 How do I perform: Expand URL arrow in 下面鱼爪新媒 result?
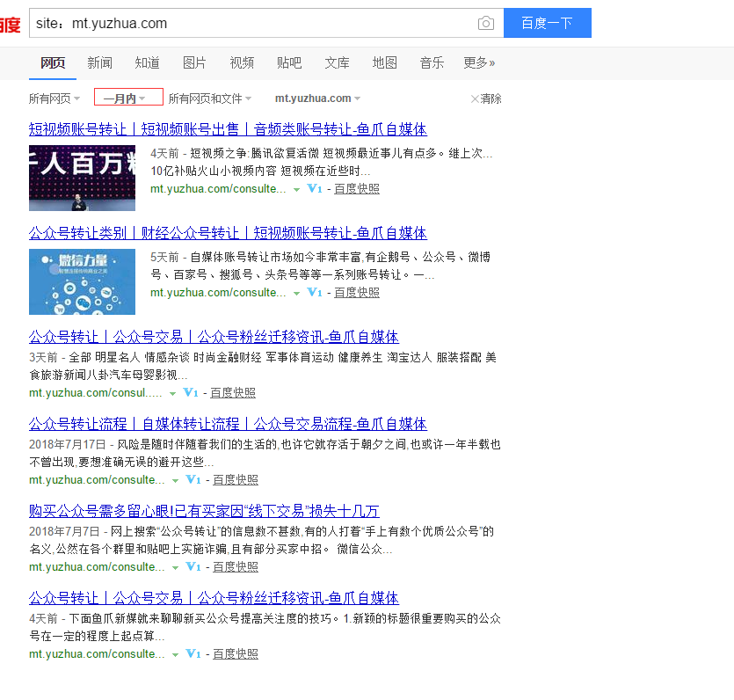pyautogui.click(x=175, y=654)
